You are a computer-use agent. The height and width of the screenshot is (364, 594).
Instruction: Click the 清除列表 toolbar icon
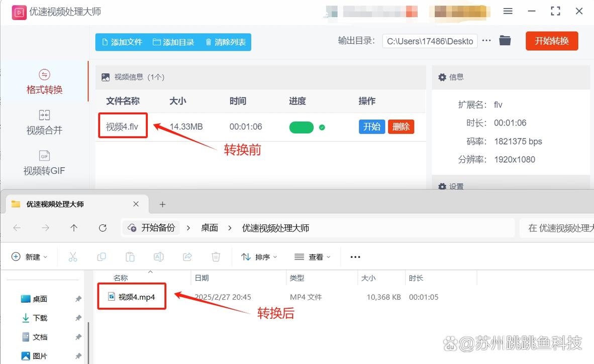[x=209, y=42]
